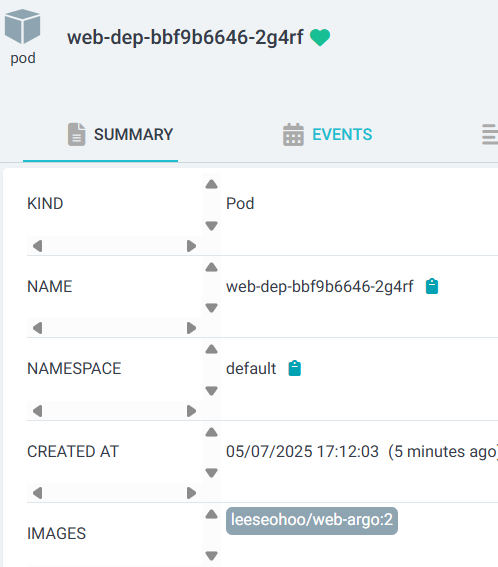Click scroll right arrow under CREATED AT
Image resolution: width=498 pixels, height=567 pixels.
tap(191, 493)
